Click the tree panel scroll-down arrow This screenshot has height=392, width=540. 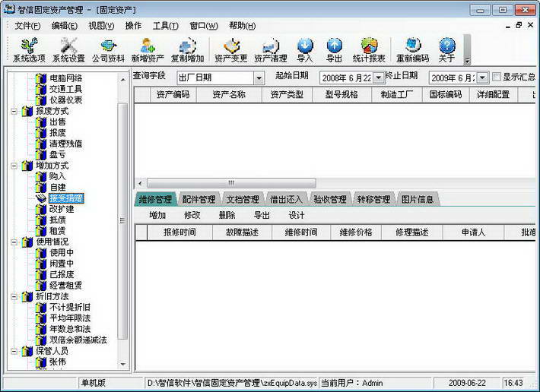pyautogui.click(x=123, y=364)
